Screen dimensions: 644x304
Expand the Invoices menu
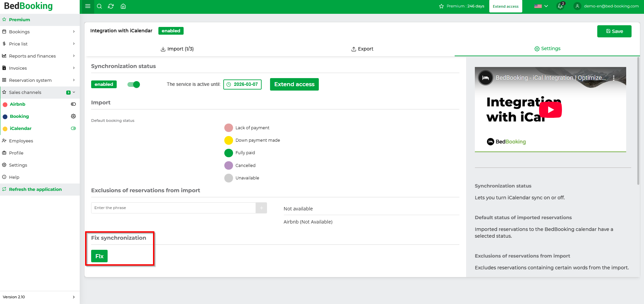40,68
